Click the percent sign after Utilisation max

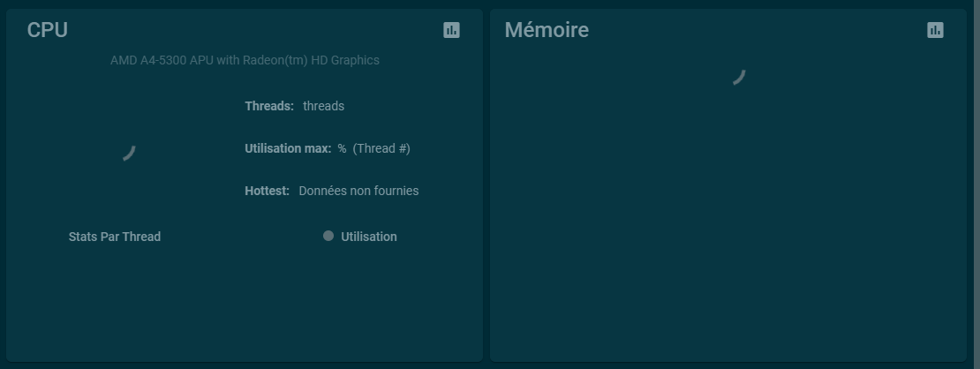[342, 148]
